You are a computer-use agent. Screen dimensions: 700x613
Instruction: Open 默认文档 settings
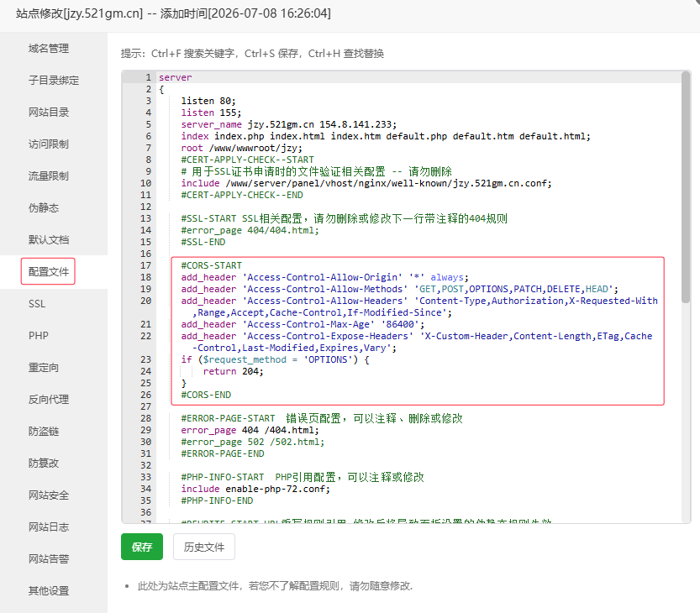[x=48, y=239]
